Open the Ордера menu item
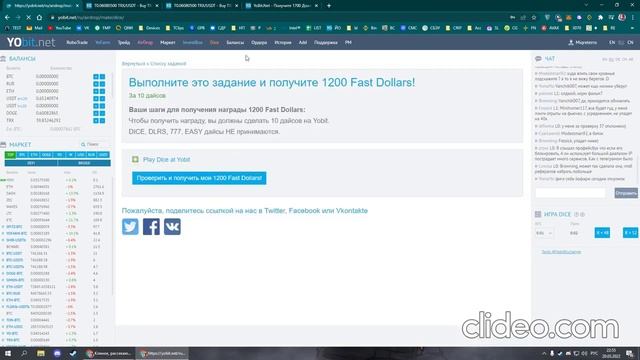 pyautogui.click(x=259, y=42)
